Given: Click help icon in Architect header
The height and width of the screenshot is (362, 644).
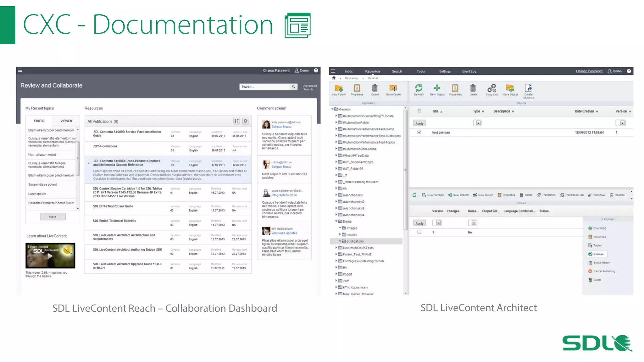Looking at the screenshot, I should pos(629,71).
